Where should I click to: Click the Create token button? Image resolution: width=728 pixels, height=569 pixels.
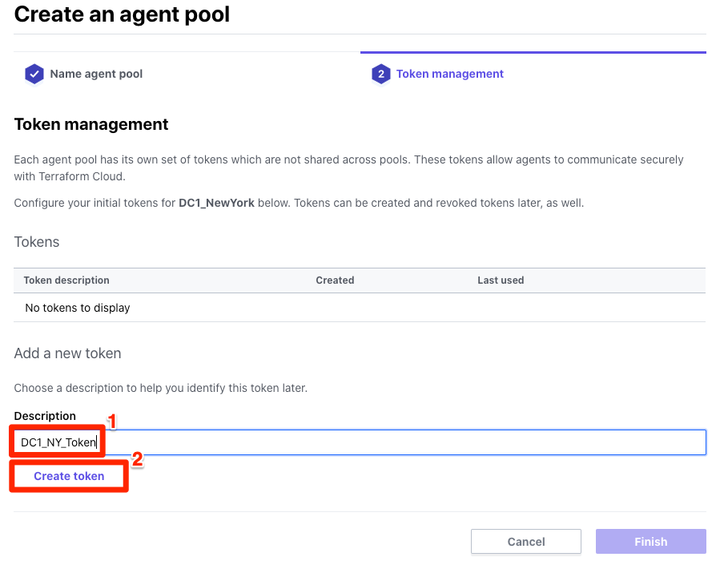point(69,476)
